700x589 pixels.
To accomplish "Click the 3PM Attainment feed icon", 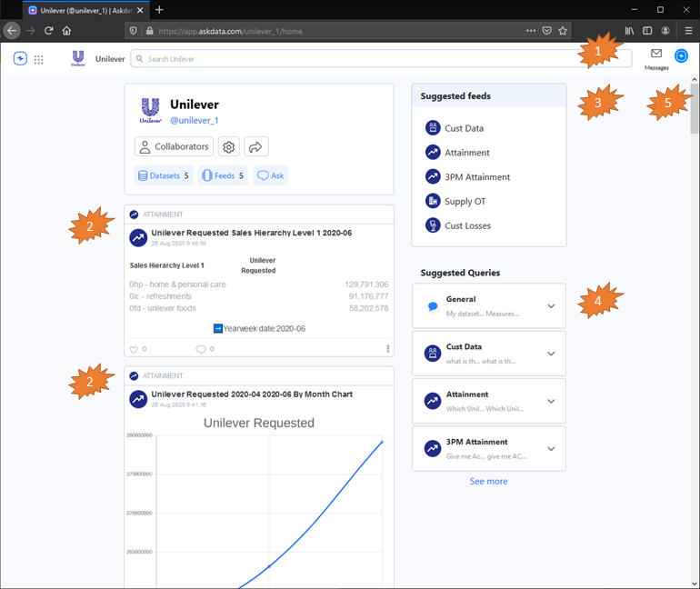I will click(433, 176).
